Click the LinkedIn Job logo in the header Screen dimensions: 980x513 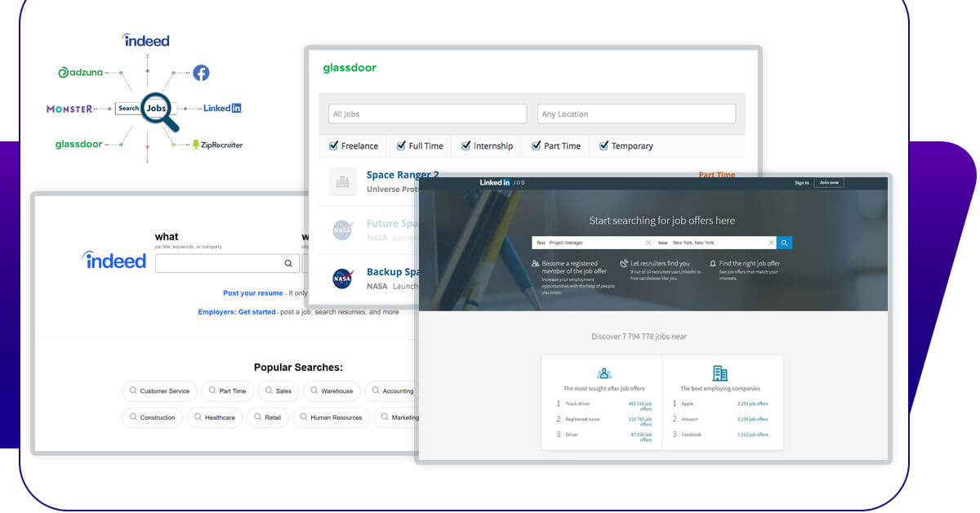502,182
